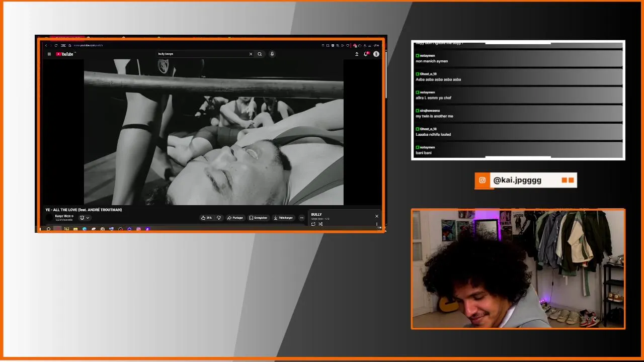
Task: Reload the page with browser refresh icon
Action: [56, 45]
